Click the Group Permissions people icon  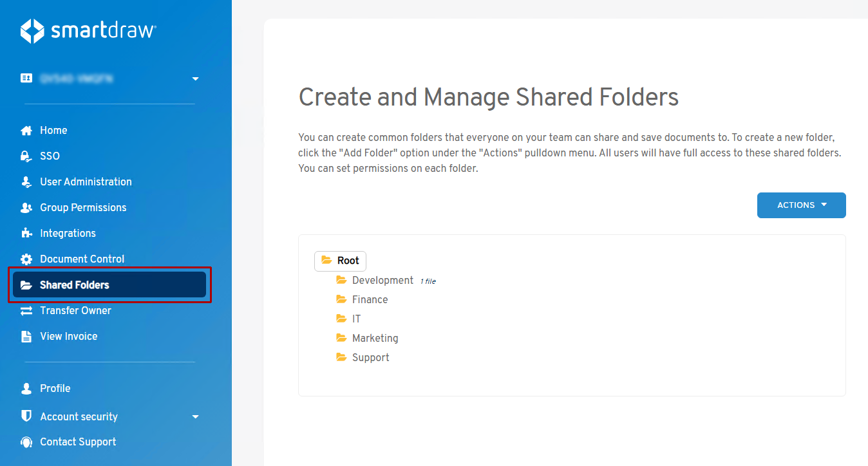(26, 207)
